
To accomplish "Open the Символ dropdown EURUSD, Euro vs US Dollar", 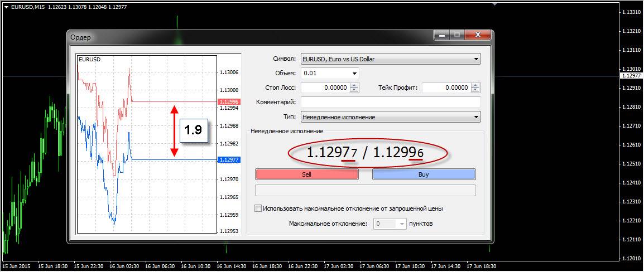I will [x=390, y=59].
